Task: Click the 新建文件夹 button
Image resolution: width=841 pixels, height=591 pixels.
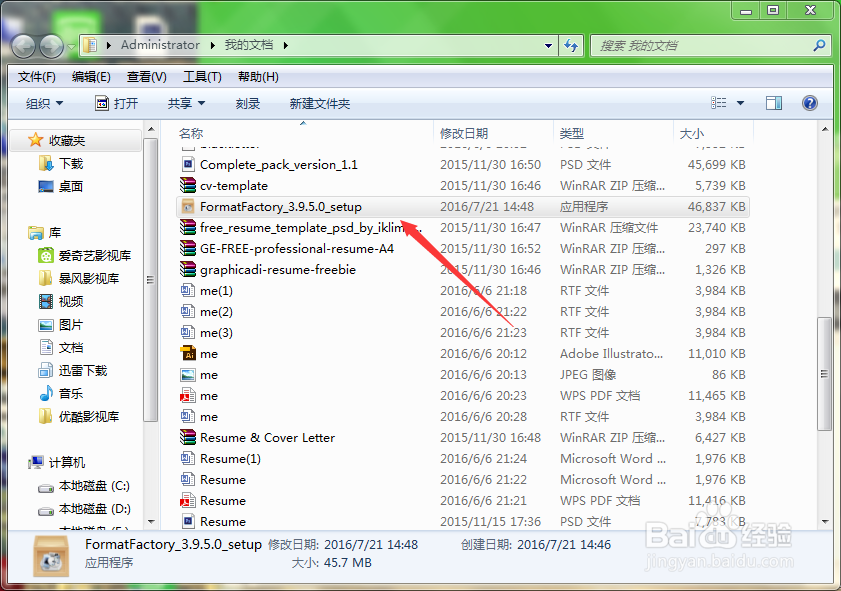Action: (320, 103)
